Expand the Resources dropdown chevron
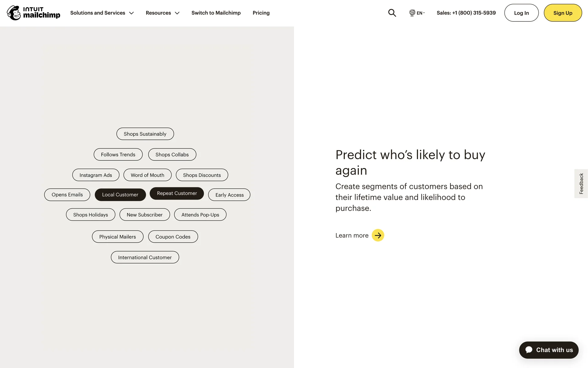The image size is (588, 368). [x=177, y=13]
